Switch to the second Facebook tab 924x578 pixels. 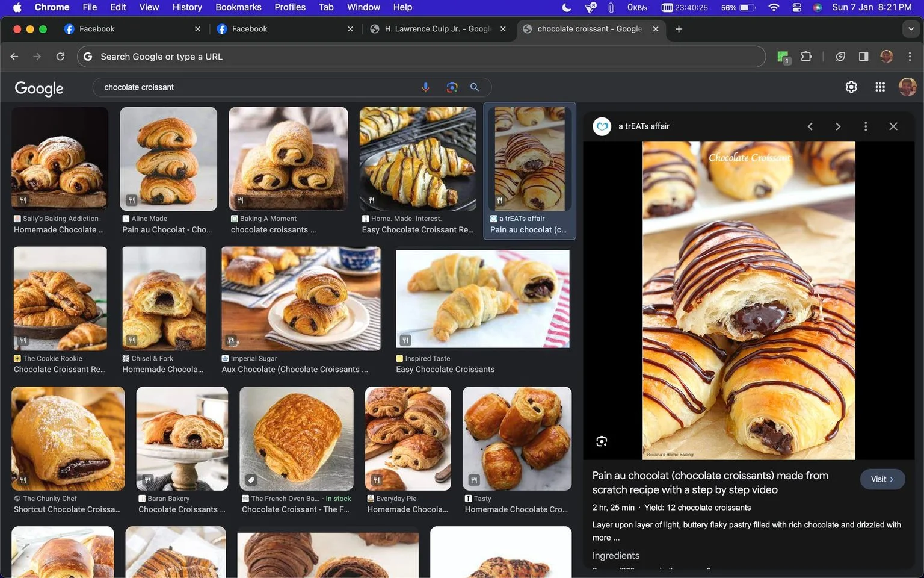click(x=285, y=29)
